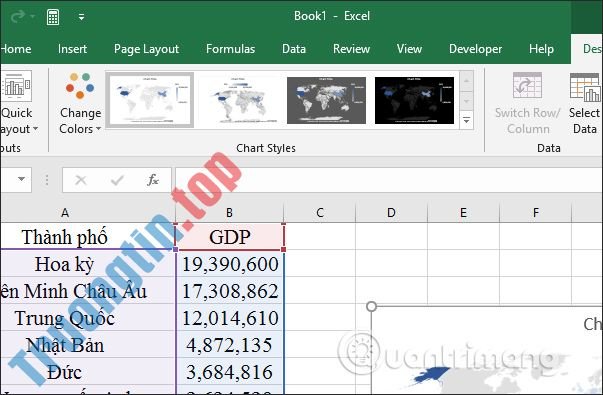Select the cell with 12,014,610

(x=230, y=317)
